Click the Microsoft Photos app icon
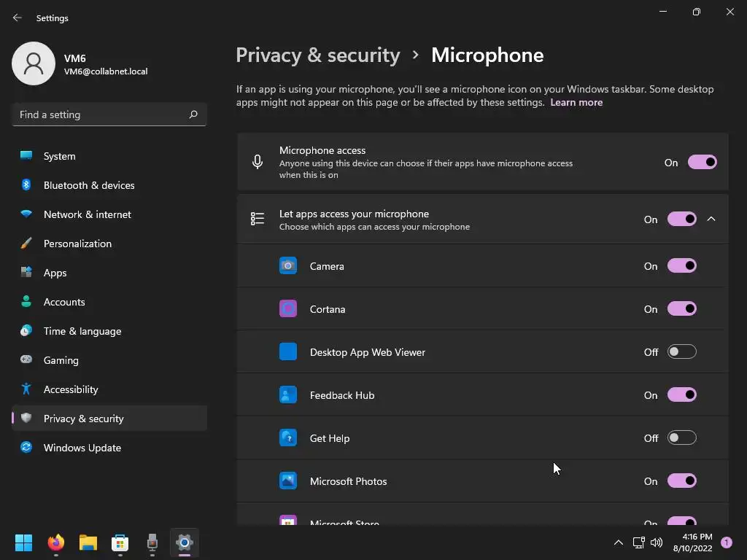Image resolution: width=747 pixels, height=560 pixels. 288,481
